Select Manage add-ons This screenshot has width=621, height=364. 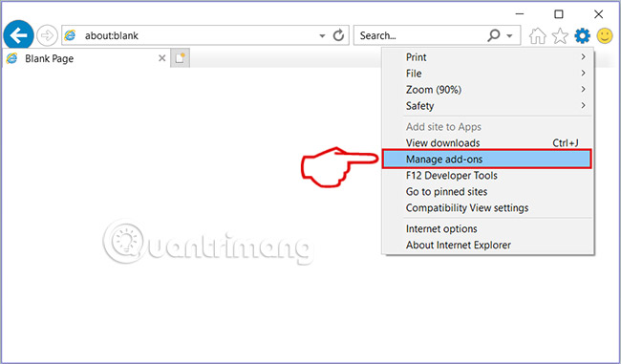click(487, 160)
